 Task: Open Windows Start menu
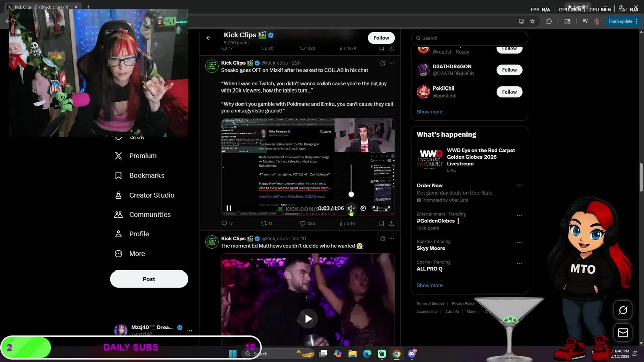(233, 354)
